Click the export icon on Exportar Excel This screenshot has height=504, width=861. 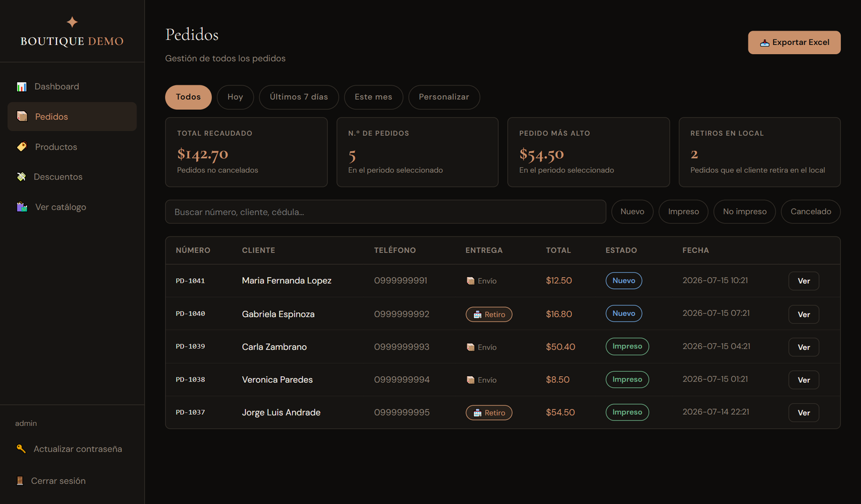[765, 43]
